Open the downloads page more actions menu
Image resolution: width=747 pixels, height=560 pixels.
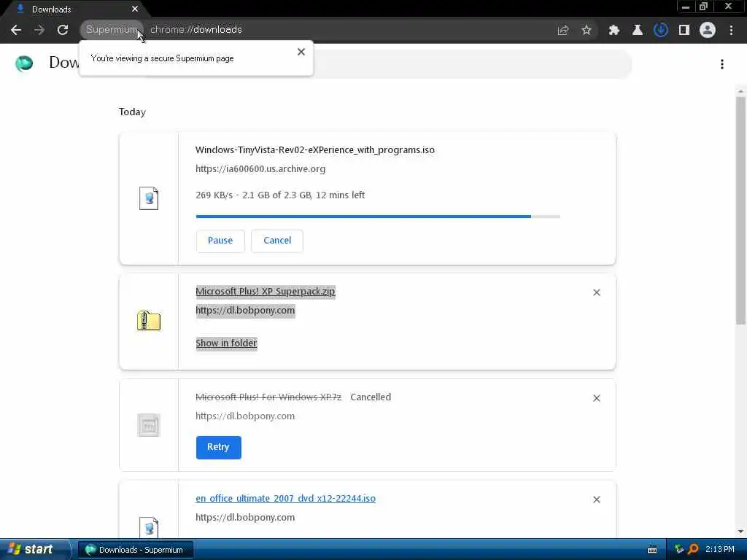(722, 64)
